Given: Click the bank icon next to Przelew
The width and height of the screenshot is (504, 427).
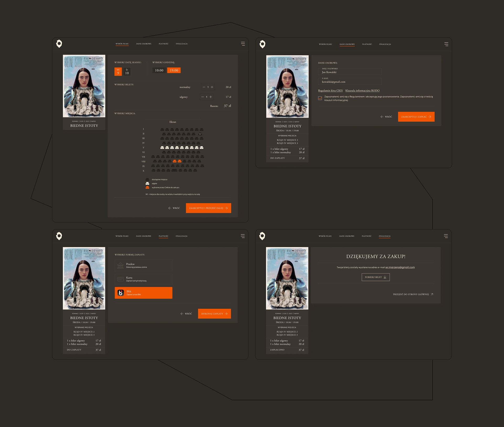Looking at the screenshot, I should (x=120, y=265).
